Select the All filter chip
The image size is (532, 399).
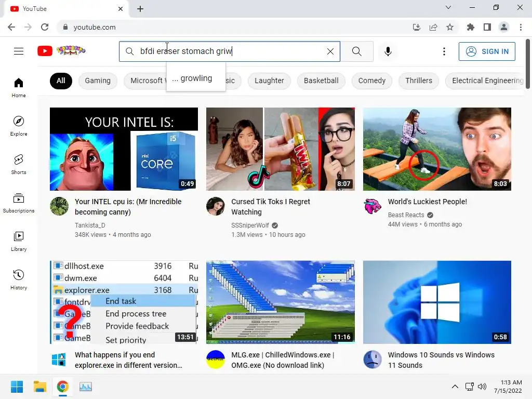pyautogui.click(x=61, y=81)
